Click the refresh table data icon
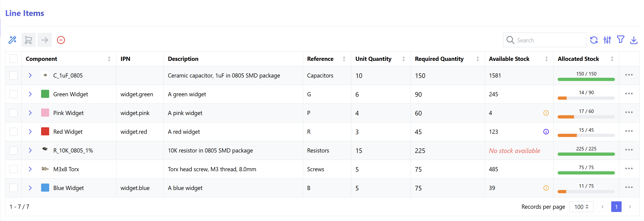 coord(594,40)
